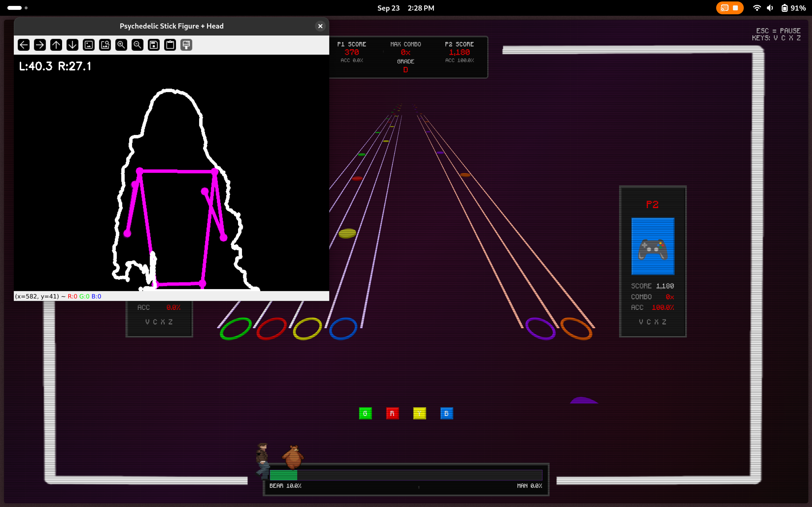Image resolution: width=812 pixels, height=507 pixels.
Task: Click the pan down arrow tool
Action: click(x=72, y=45)
